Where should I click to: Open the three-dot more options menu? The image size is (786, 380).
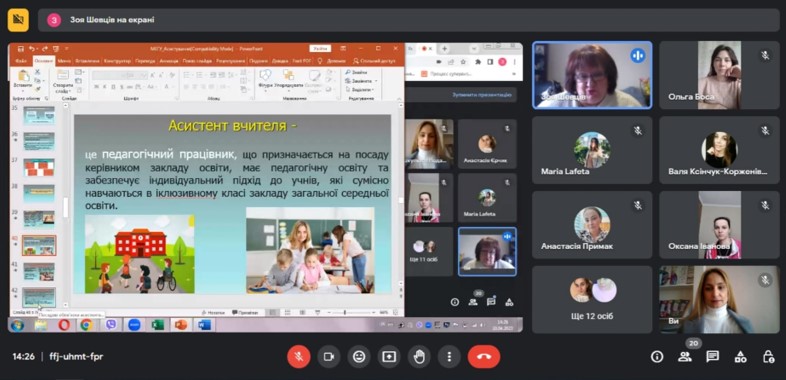click(449, 357)
